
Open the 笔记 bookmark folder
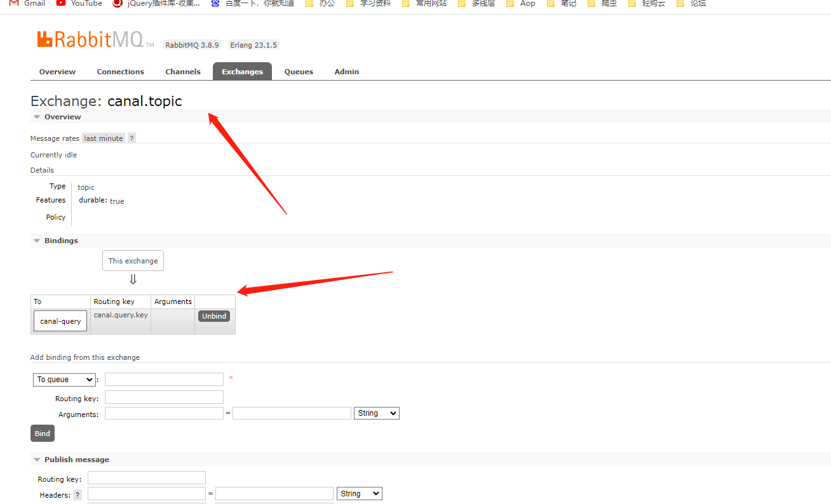pos(561,3)
